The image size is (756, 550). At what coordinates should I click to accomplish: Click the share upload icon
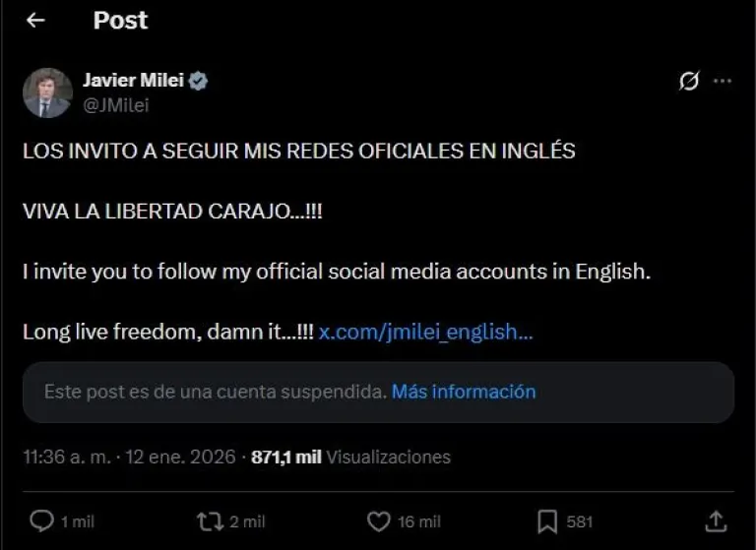point(717,520)
